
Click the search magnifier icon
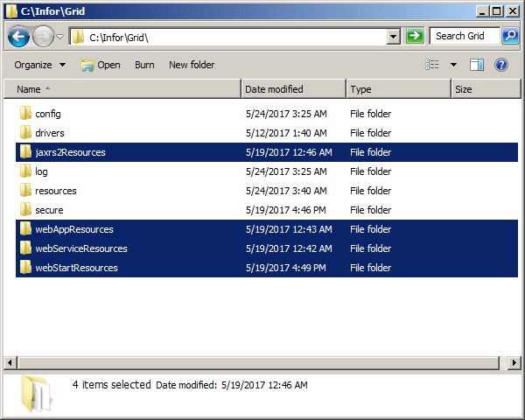click(x=509, y=36)
